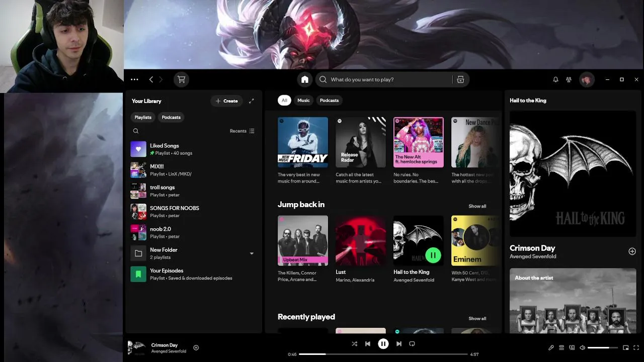This screenshot has width=644, height=362.
Task: Open Release Radar card
Action: [x=361, y=150]
